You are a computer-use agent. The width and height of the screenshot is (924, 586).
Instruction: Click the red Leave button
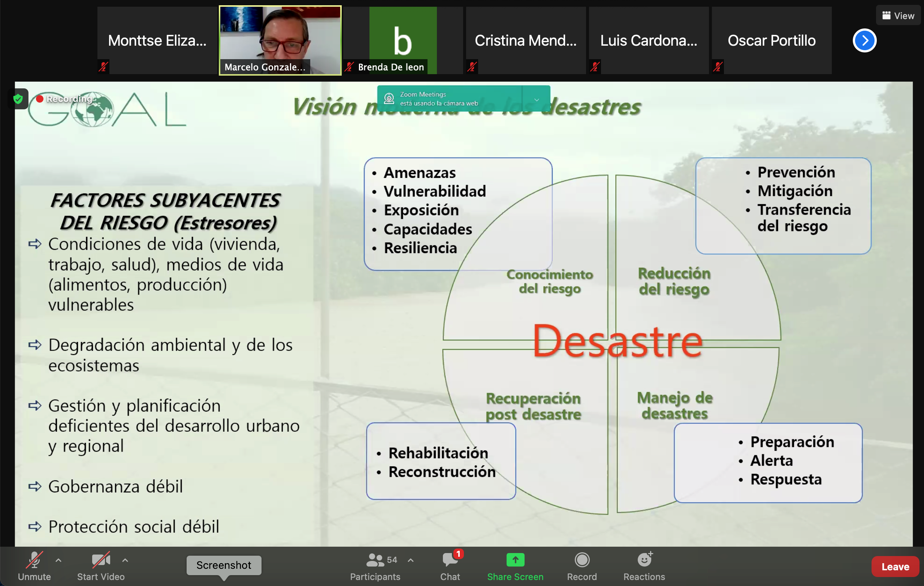(x=895, y=567)
